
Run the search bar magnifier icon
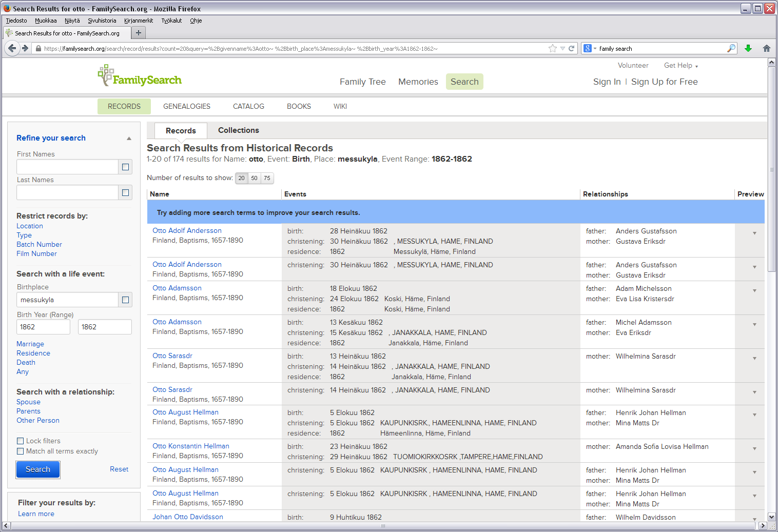(x=731, y=48)
